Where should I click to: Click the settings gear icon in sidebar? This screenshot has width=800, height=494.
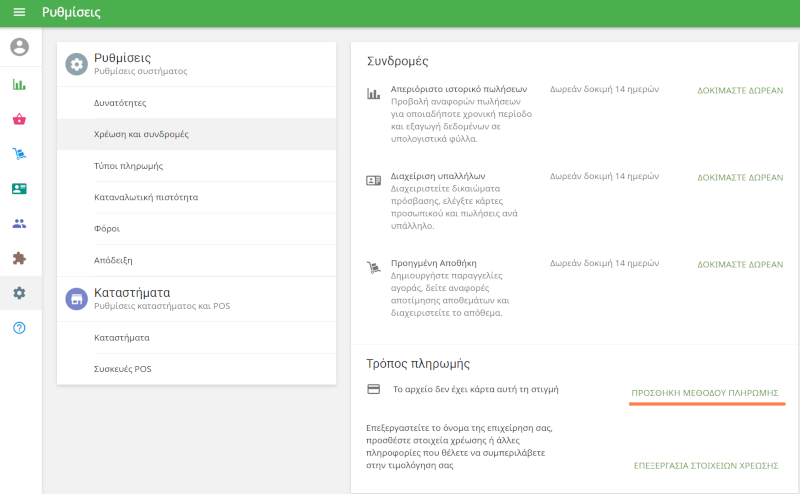(x=19, y=293)
